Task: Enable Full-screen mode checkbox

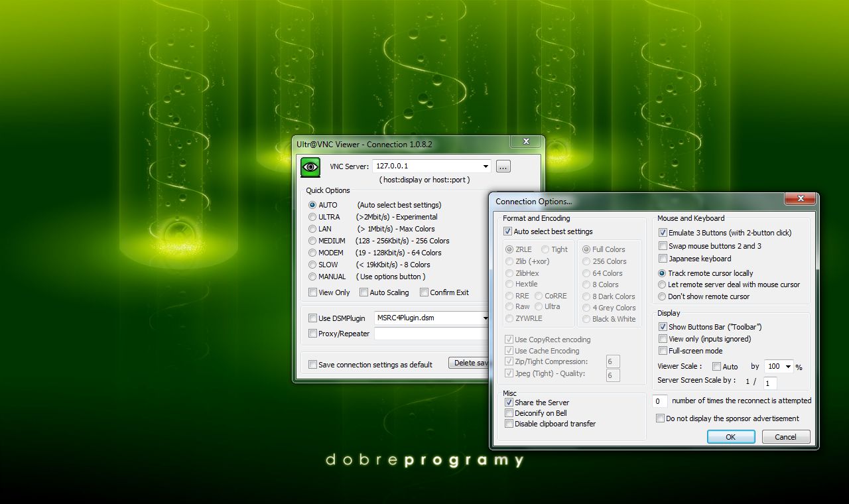Action: (663, 351)
